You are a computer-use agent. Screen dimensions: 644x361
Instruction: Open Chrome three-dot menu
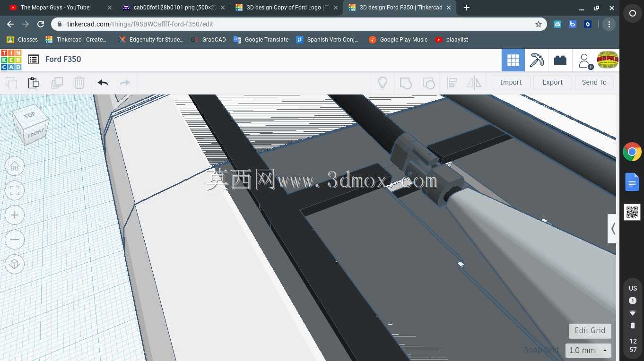[x=609, y=24]
